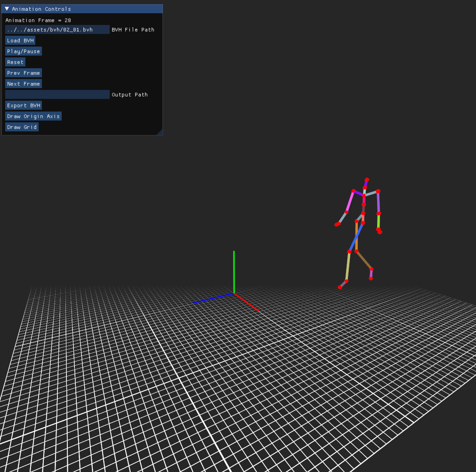The image size is (476, 472).
Task: Click the skeleton's long blue thigh bone
Action: tap(356, 237)
